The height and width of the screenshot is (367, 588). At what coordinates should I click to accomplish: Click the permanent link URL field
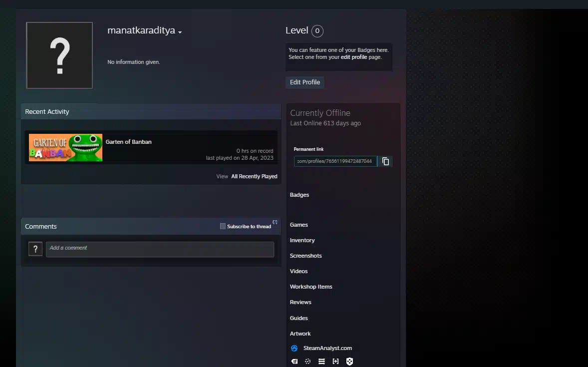pos(335,161)
